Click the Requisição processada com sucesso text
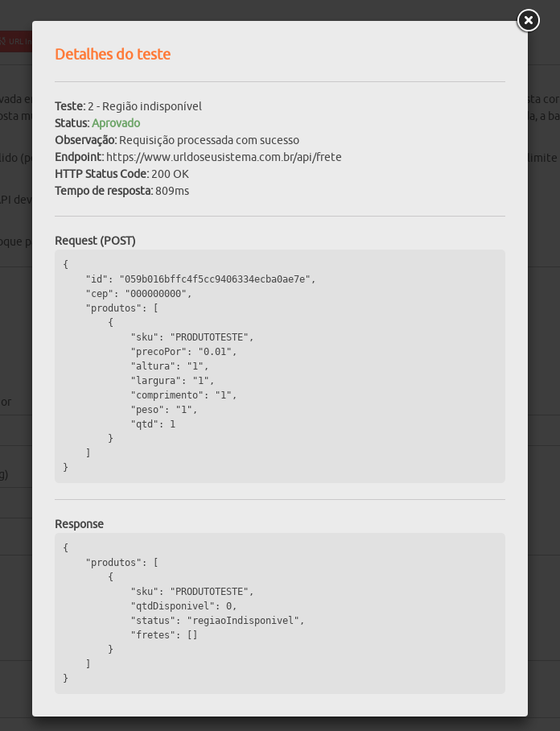Screen dimensions: 560x731 pos(209,140)
